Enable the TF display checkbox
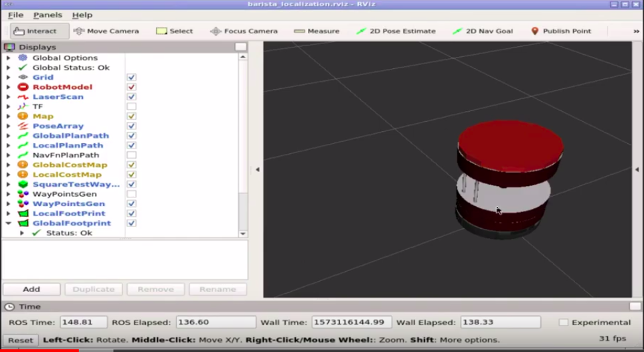644x352 pixels. coord(132,106)
